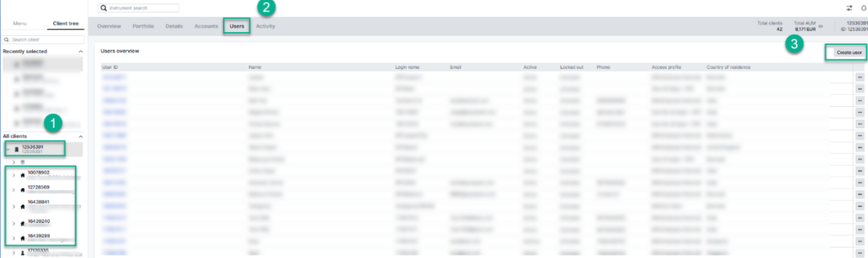Open the three-dot menu for the last user row
Screen dimensions: 868x258
tap(860, 252)
